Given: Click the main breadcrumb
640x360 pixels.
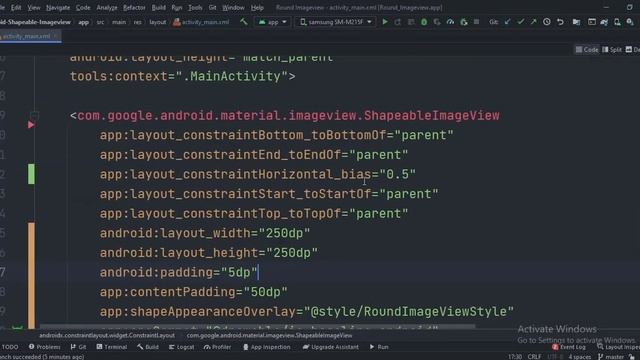Looking at the screenshot, I should (119, 22).
